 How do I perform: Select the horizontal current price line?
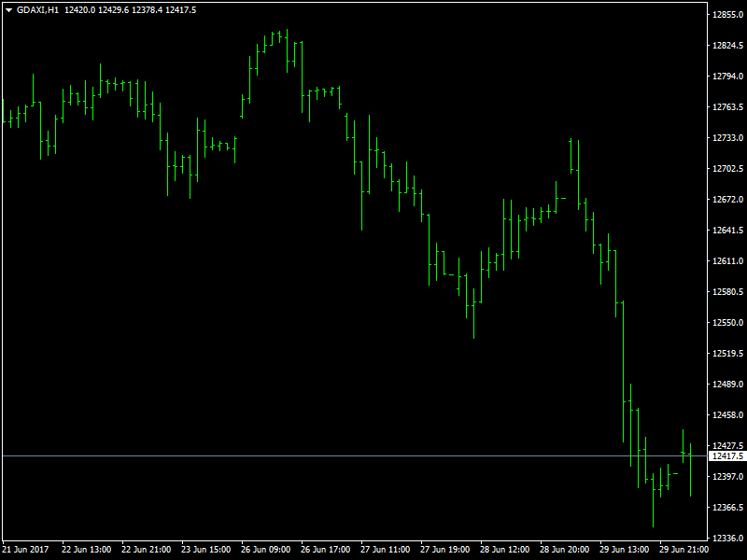click(355, 456)
